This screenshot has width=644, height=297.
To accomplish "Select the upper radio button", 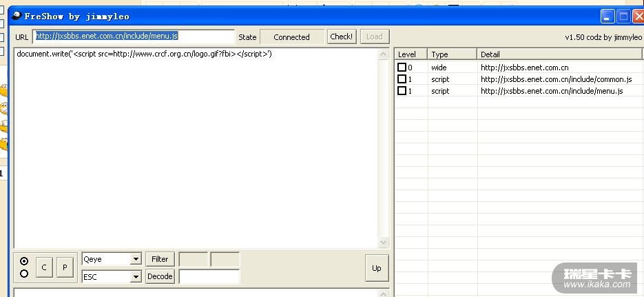I will (x=24, y=261).
